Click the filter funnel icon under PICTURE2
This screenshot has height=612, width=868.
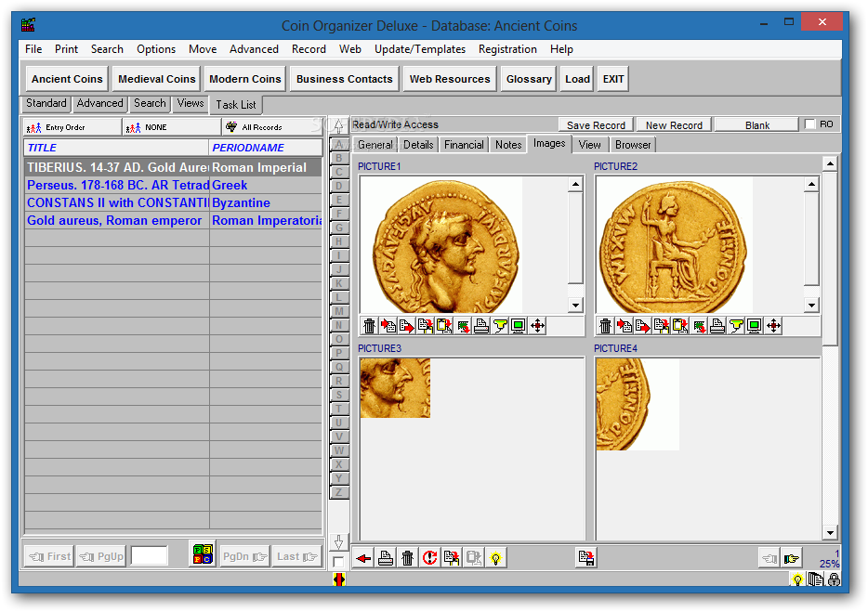(x=736, y=326)
